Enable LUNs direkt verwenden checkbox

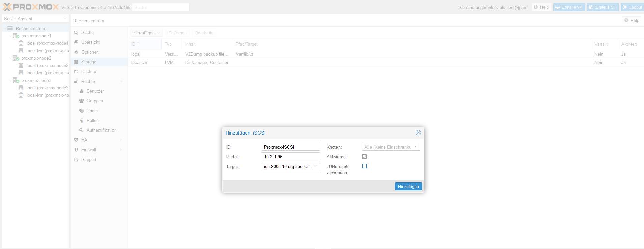pos(364,166)
